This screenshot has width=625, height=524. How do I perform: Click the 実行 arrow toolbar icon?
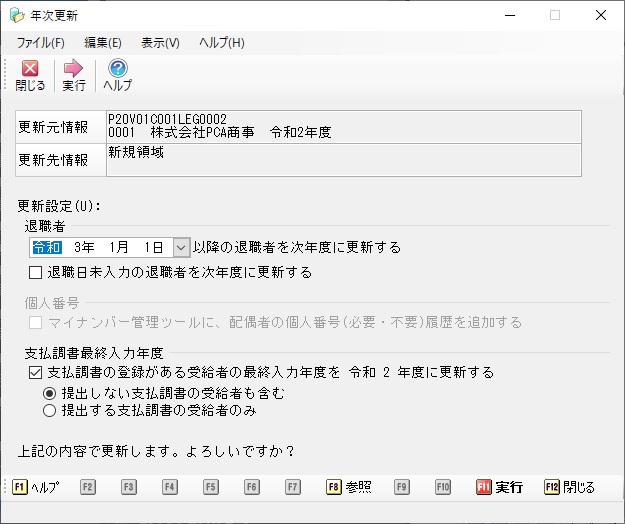pyautogui.click(x=73, y=69)
